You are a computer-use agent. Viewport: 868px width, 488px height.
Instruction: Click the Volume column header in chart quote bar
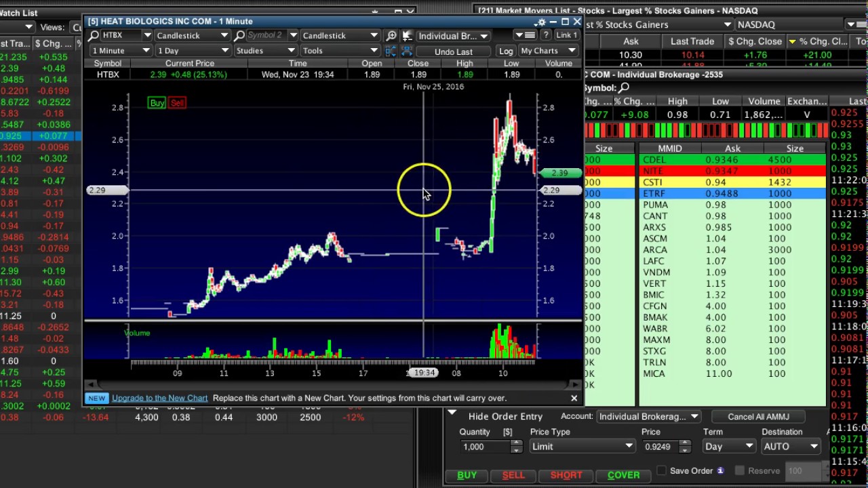point(558,63)
